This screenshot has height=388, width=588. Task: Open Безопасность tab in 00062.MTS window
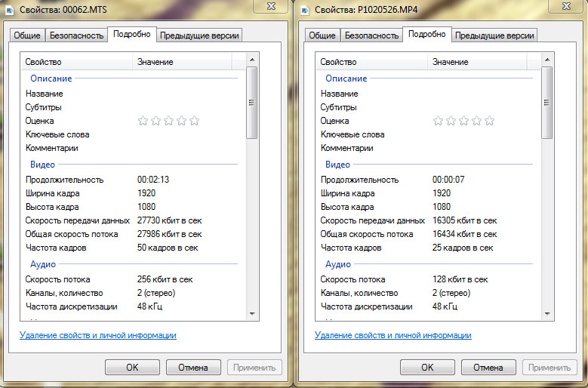[x=76, y=35]
